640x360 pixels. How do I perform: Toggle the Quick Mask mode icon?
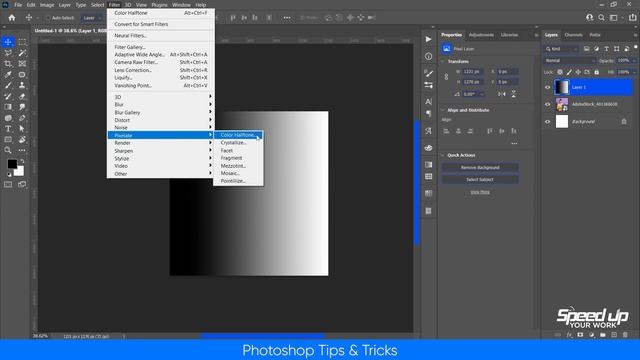(x=8, y=184)
